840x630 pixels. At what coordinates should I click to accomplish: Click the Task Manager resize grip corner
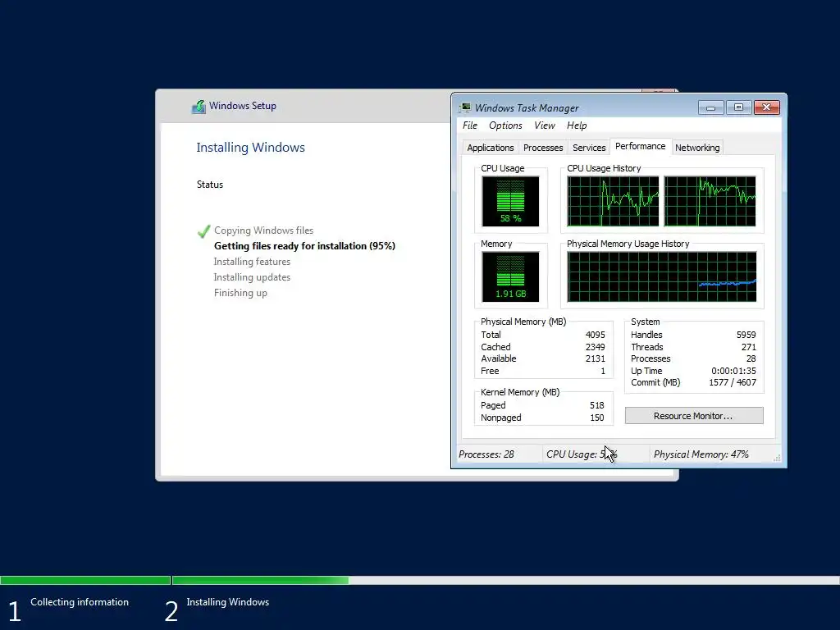tap(777, 458)
